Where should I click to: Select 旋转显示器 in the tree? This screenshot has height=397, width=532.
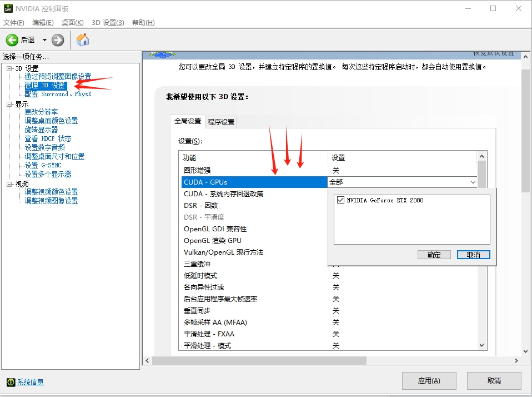click(x=41, y=130)
